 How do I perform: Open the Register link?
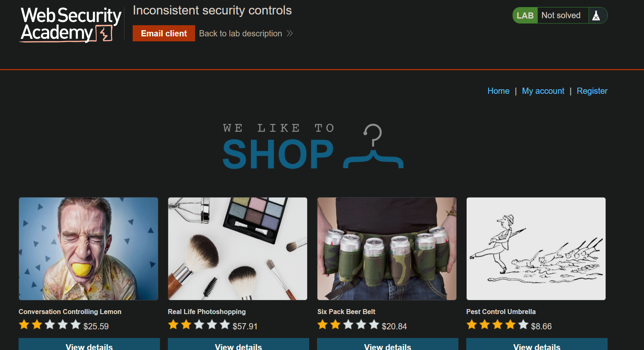pyautogui.click(x=592, y=91)
